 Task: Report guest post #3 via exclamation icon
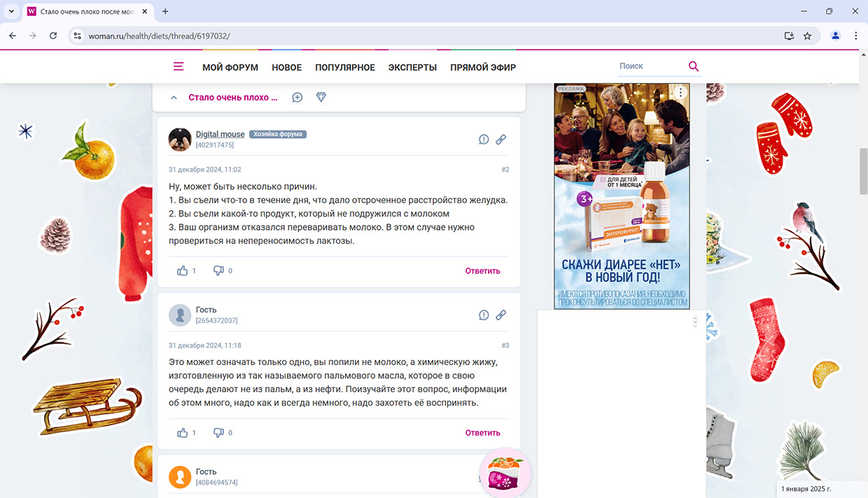point(484,315)
